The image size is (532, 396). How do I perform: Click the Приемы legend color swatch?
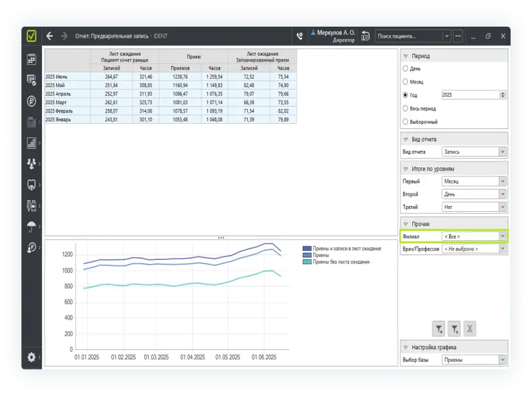pyautogui.click(x=306, y=255)
